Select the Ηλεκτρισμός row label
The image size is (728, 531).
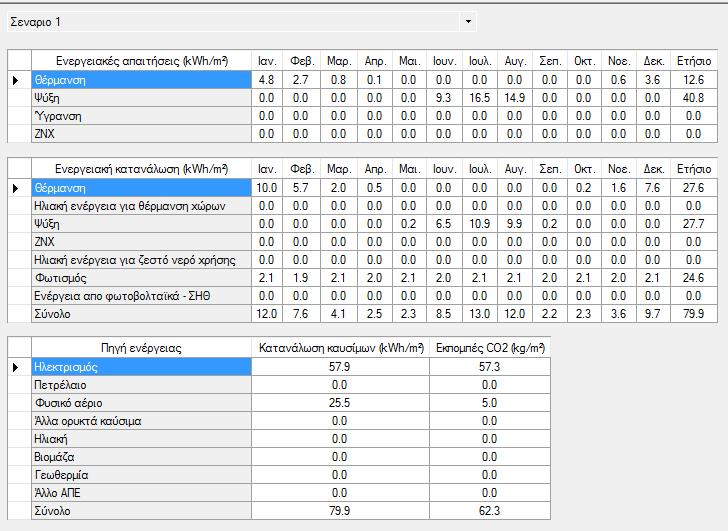pos(142,367)
